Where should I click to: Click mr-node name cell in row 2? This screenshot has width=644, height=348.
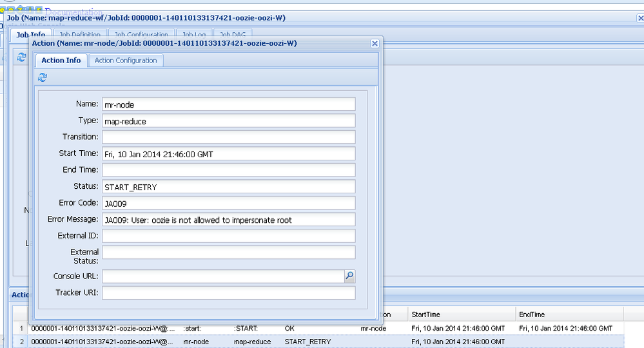click(196, 342)
